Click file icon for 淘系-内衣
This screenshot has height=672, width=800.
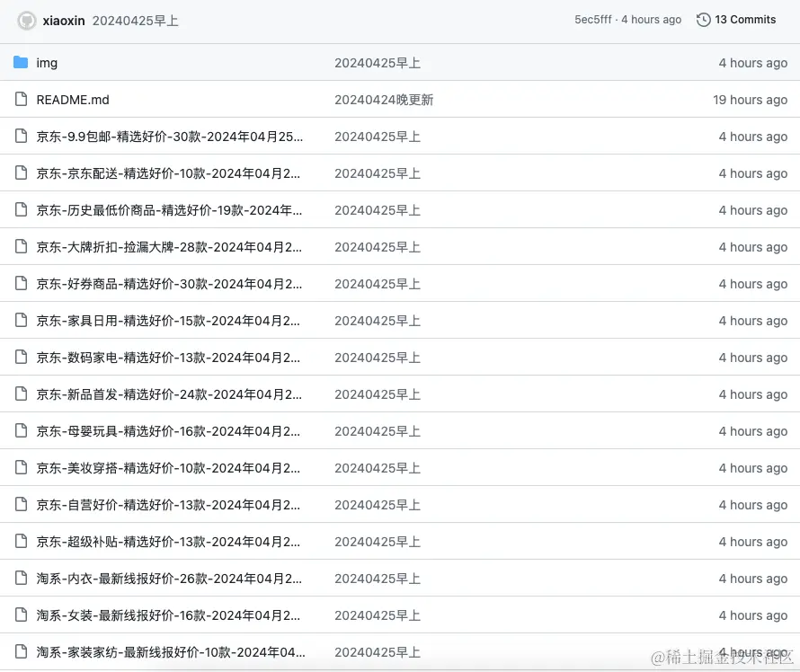(21, 578)
